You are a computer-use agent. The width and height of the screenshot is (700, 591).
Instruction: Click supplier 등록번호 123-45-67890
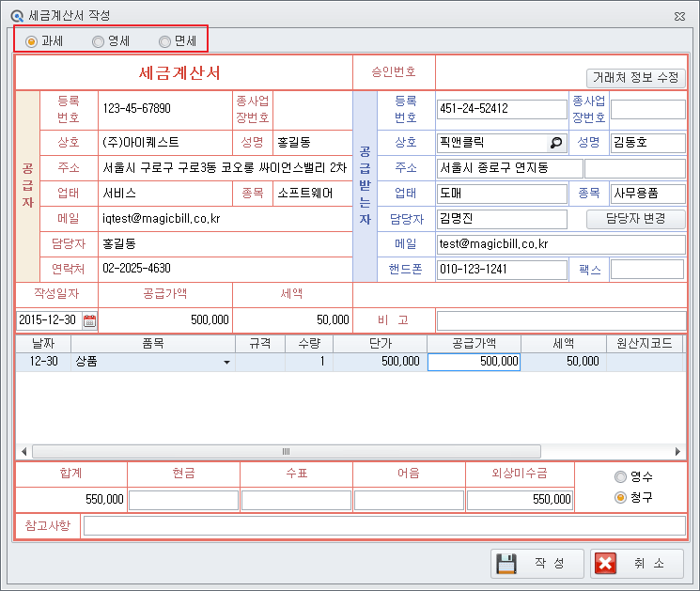click(x=136, y=109)
